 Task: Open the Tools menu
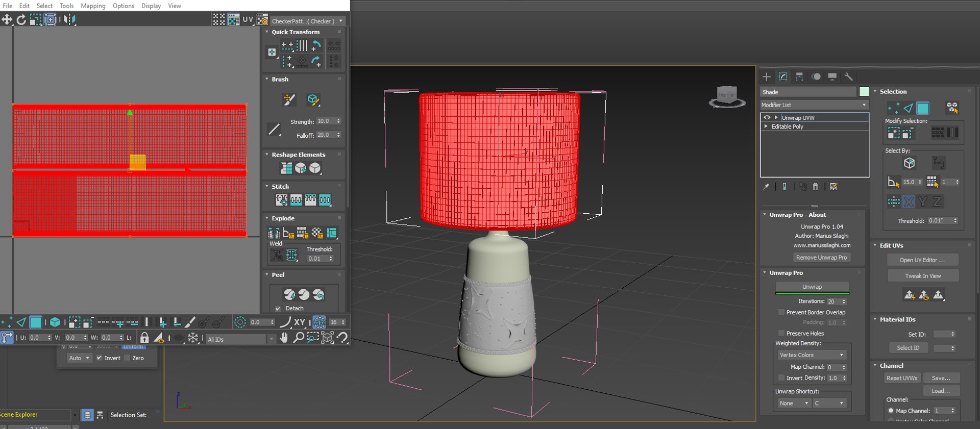67,6
